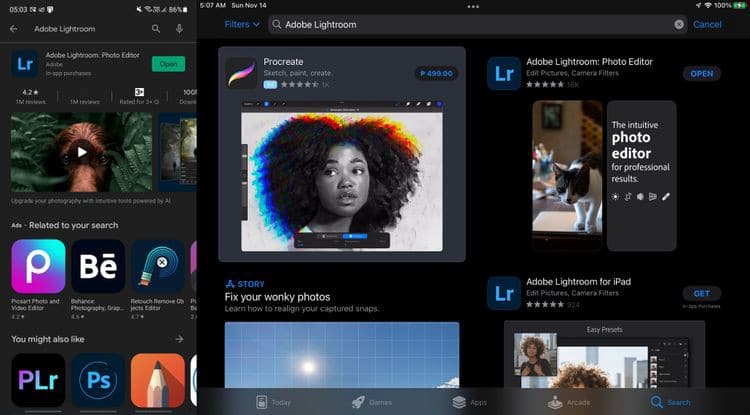Viewport: 750px width, 415px height.
Task: Switch to the Today tab
Action: (273, 402)
